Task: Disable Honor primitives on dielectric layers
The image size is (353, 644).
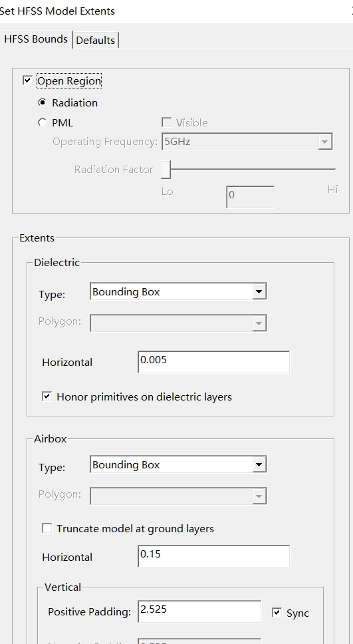Action: [47, 397]
